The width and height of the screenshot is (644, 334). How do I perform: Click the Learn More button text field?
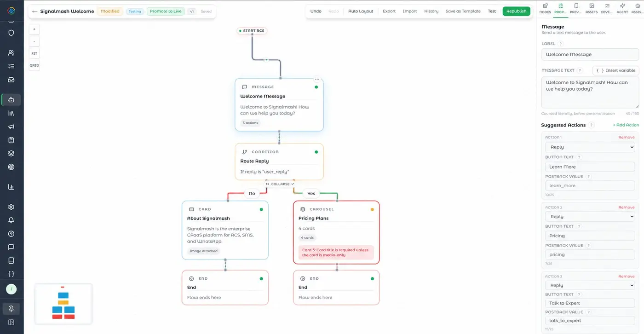(x=590, y=167)
